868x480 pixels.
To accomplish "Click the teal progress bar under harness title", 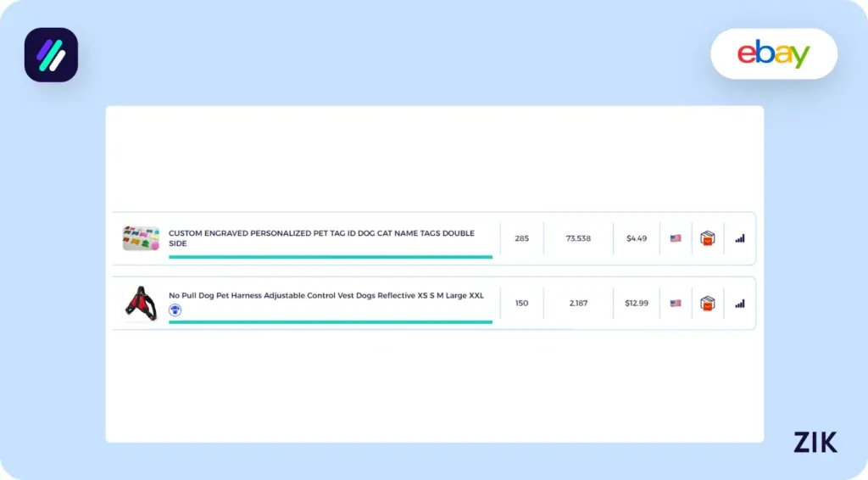I will pos(331,321).
